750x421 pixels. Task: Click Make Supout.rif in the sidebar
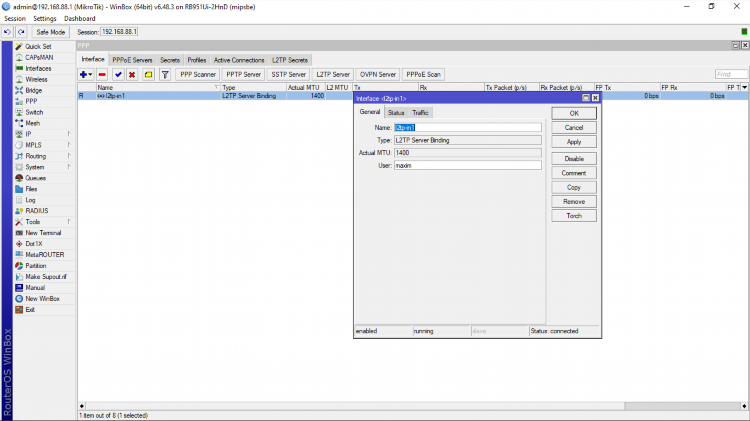[x=46, y=277]
